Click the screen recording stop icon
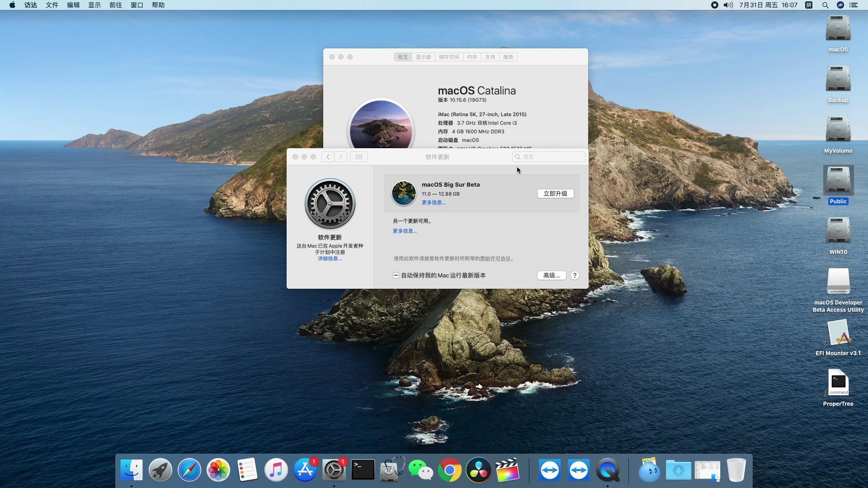The image size is (868, 488). [x=714, y=5]
